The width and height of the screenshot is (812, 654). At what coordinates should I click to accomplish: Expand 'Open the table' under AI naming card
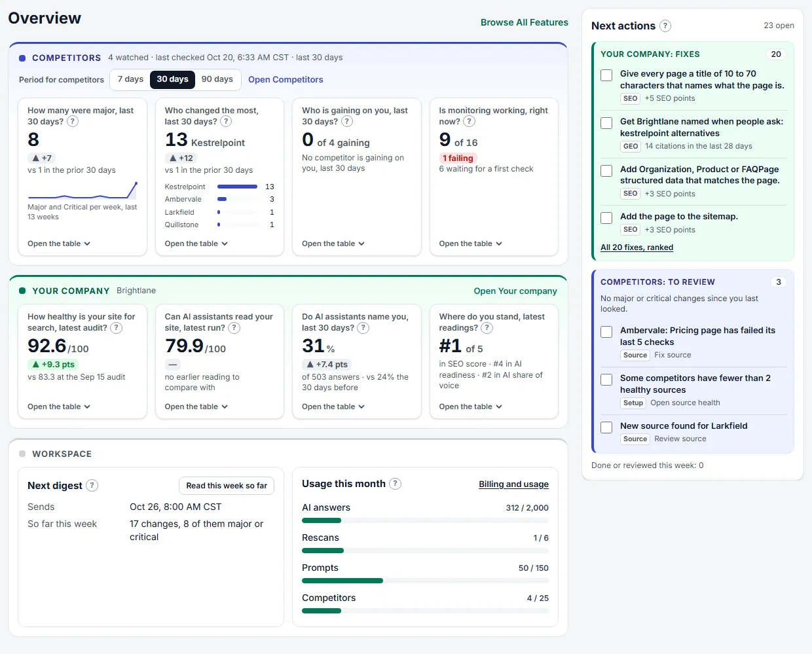pyautogui.click(x=333, y=407)
